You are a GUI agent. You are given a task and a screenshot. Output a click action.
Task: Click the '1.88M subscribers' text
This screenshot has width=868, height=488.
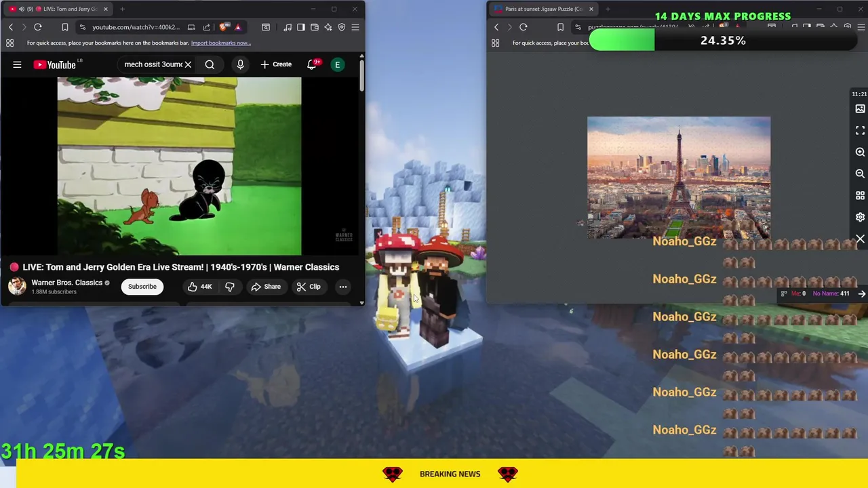54,292
